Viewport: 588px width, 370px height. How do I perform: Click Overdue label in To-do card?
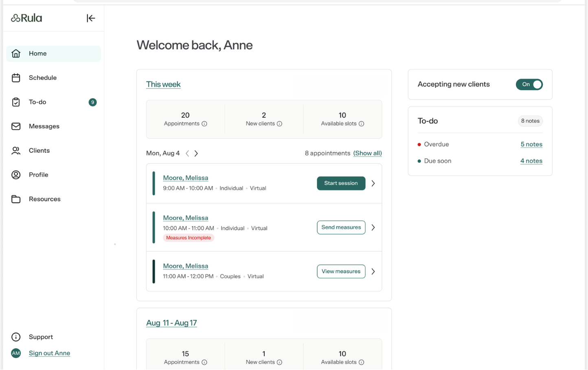pos(437,144)
